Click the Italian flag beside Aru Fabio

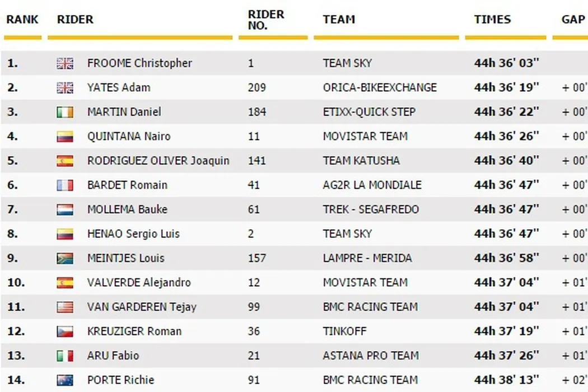tap(65, 356)
